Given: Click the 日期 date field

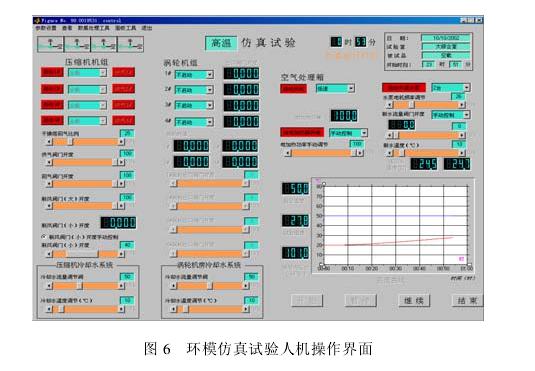Looking at the screenshot, I should coord(446,38).
